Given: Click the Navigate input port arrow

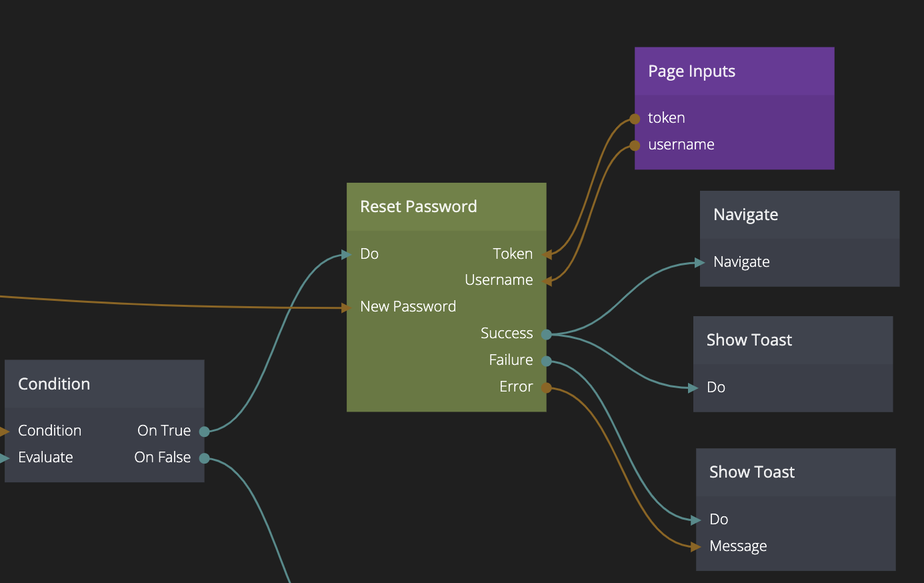Looking at the screenshot, I should [x=700, y=263].
